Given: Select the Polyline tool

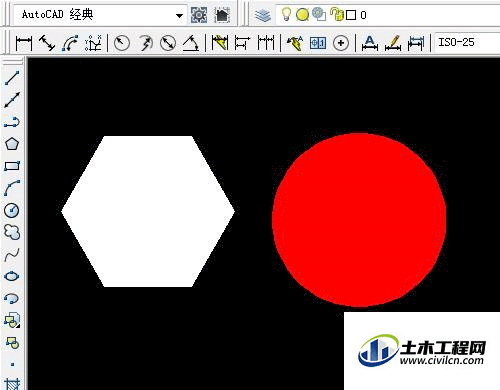Looking at the screenshot, I should tap(12, 122).
